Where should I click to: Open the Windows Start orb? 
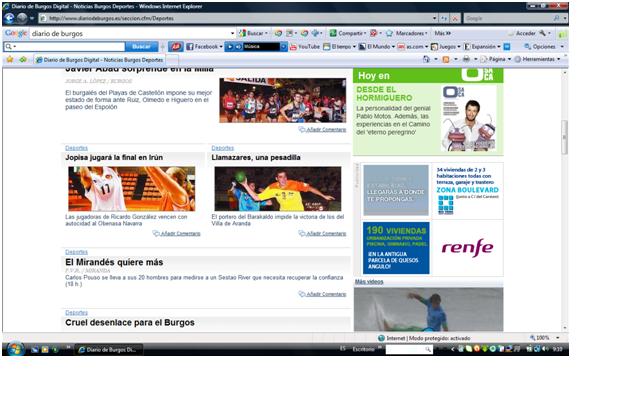[x=15, y=349]
